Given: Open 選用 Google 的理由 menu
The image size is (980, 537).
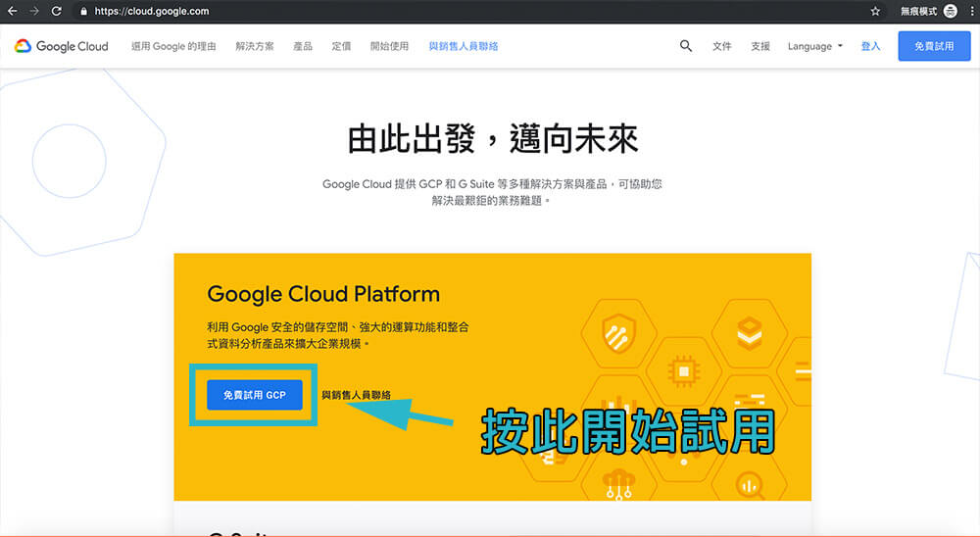Looking at the screenshot, I should (173, 46).
